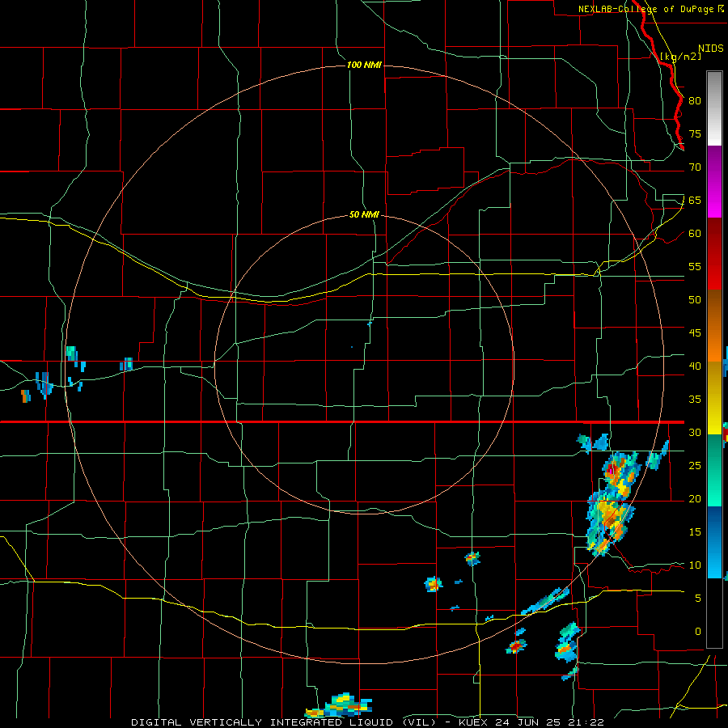Click the 35 value on the color scale

pos(695,400)
